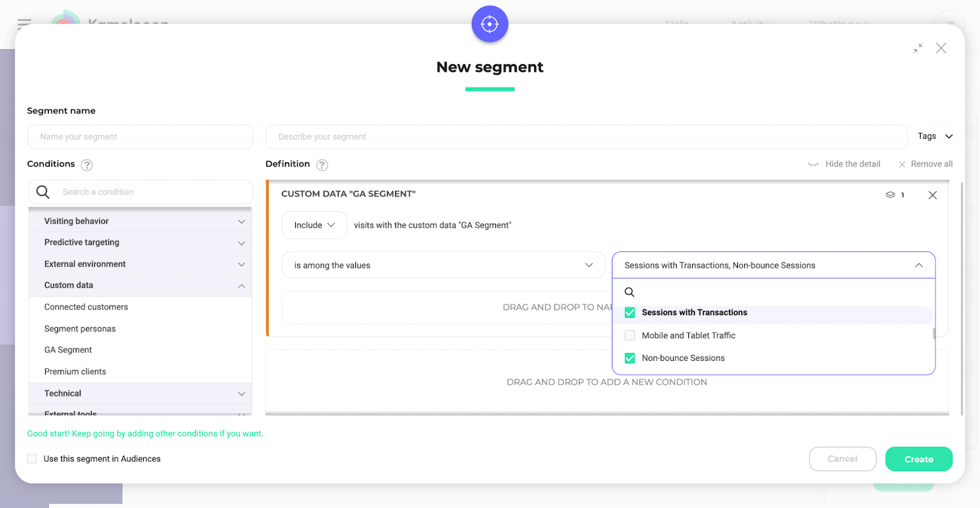Click the Name your segment field
980x508 pixels.
tap(140, 137)
